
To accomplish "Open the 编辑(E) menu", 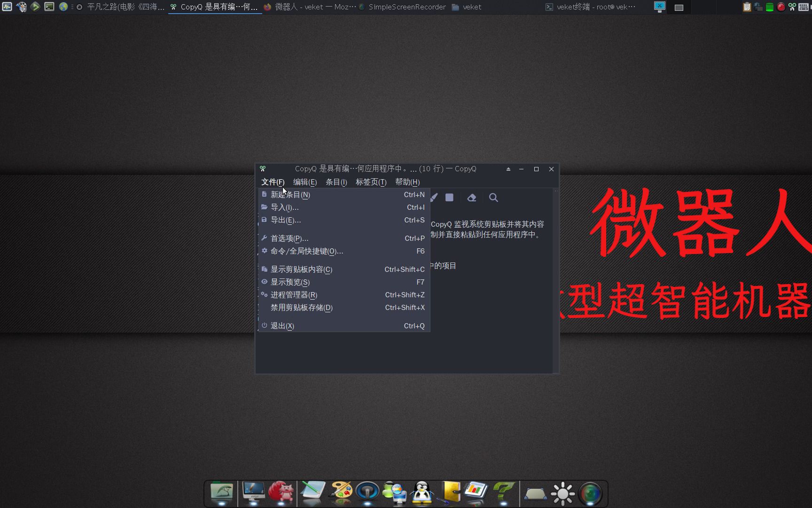I will click(x=305, y=182).
